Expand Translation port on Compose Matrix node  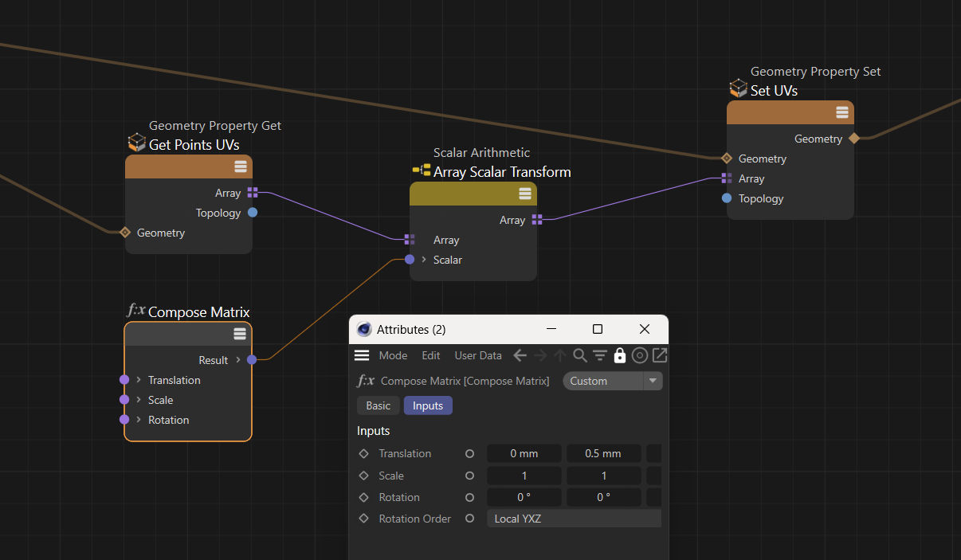click(139, 380)
